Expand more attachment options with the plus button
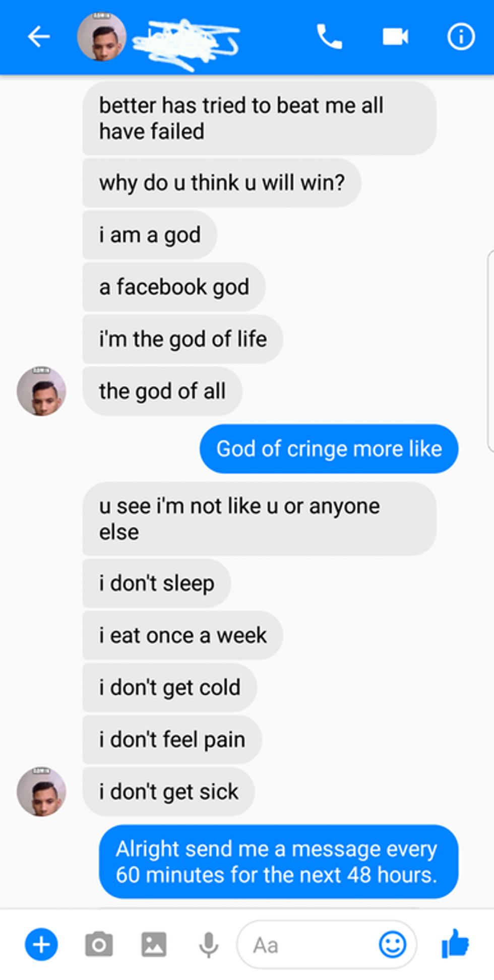494x980 pixels. click(41, 945)
